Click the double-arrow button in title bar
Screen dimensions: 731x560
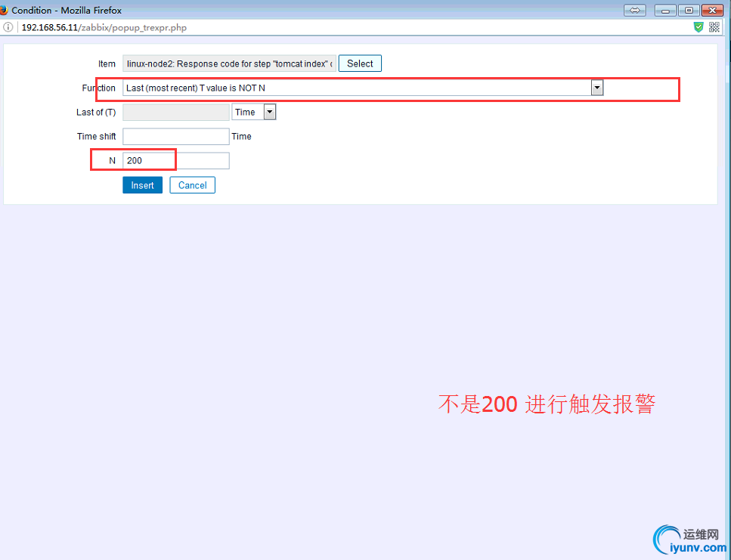click(635, 11)
